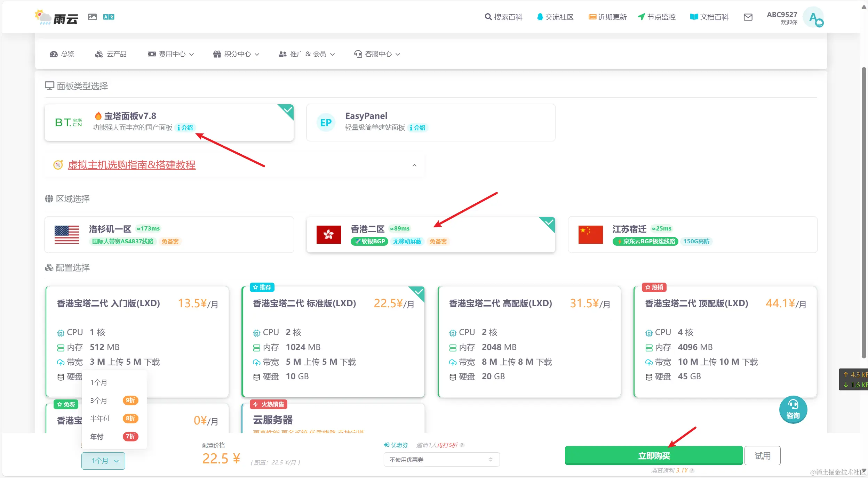The width and height of the screenshot is (868, 478).
Task: Expand 积分中心 menu
Action: click(236, 54)
